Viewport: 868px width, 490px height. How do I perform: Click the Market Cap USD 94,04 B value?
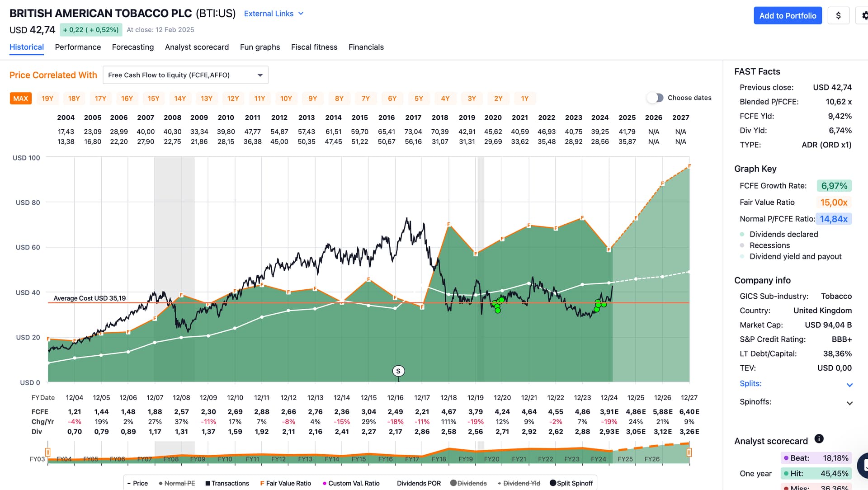click(828, 325)
